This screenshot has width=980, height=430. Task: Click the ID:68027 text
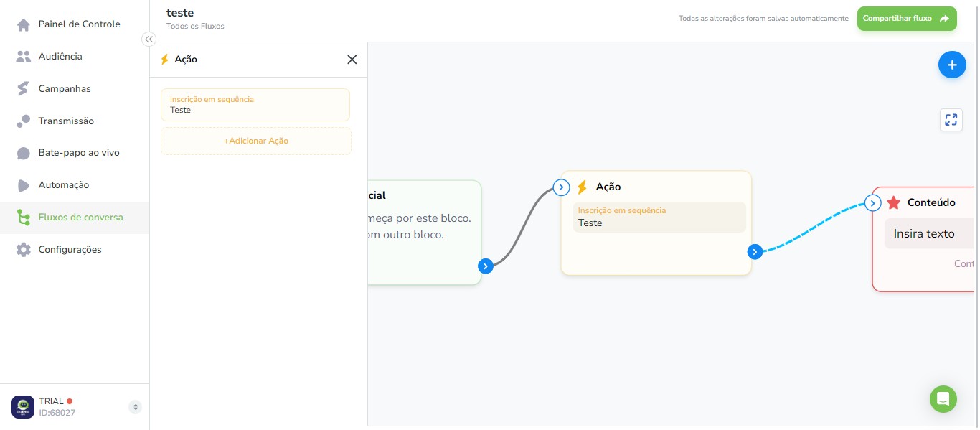57,413
